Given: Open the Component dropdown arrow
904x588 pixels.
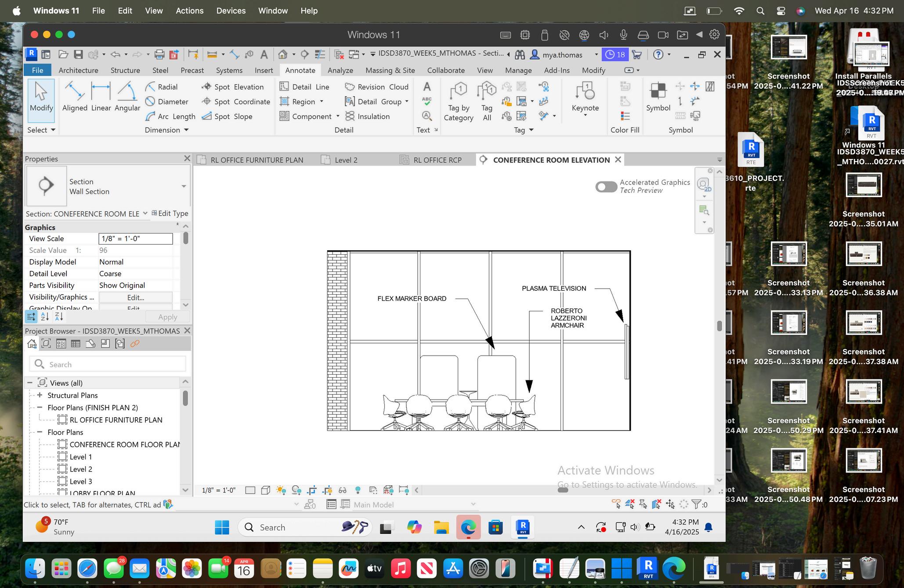Looking at the screenshot, I should pos(337,116).
